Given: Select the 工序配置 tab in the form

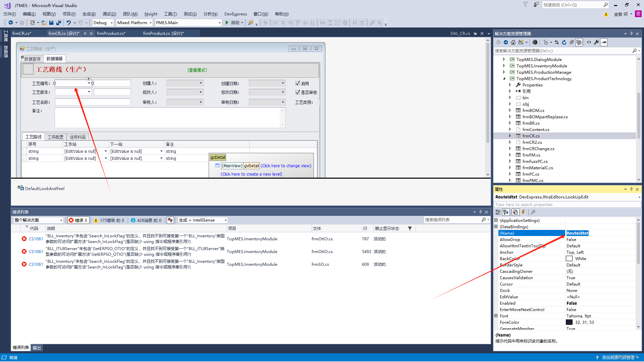Looking at the screenshot, I should coord(55,137).
